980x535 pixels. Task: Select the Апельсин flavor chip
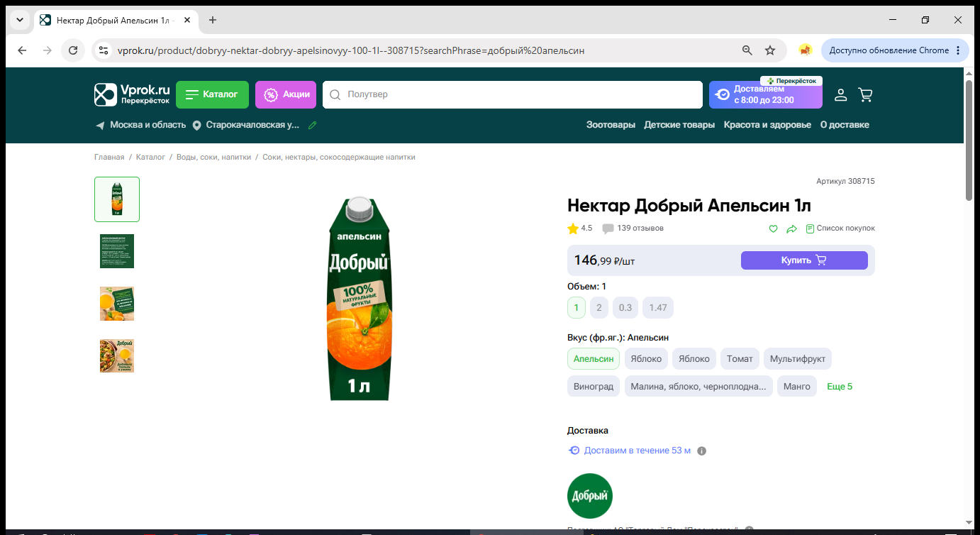click(x=594, y=359)
